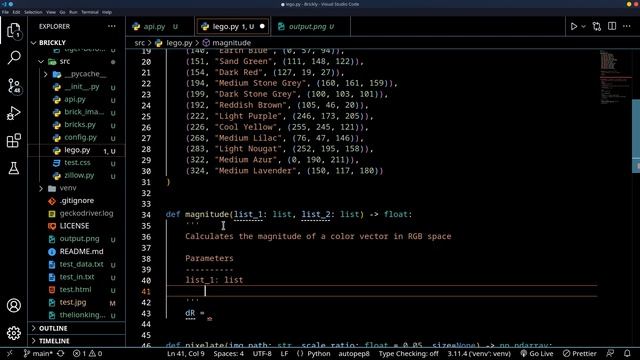
Task: Open the Extensions view
Action: pyautogui.click(x=14, y=140)
